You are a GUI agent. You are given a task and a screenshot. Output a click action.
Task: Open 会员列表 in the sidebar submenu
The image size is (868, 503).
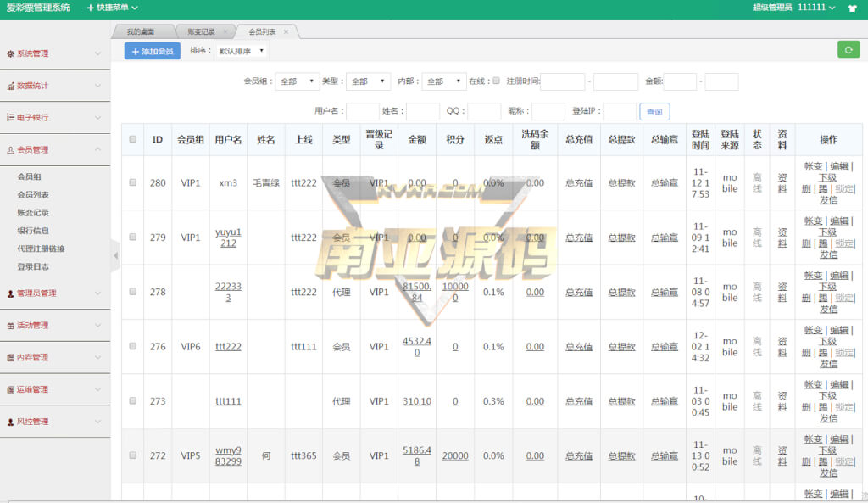pos(33,194)
